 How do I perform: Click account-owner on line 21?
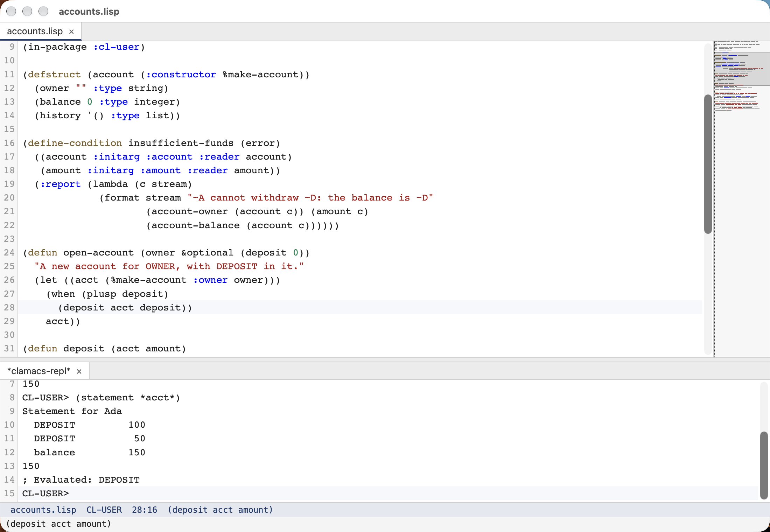point(190,211)
